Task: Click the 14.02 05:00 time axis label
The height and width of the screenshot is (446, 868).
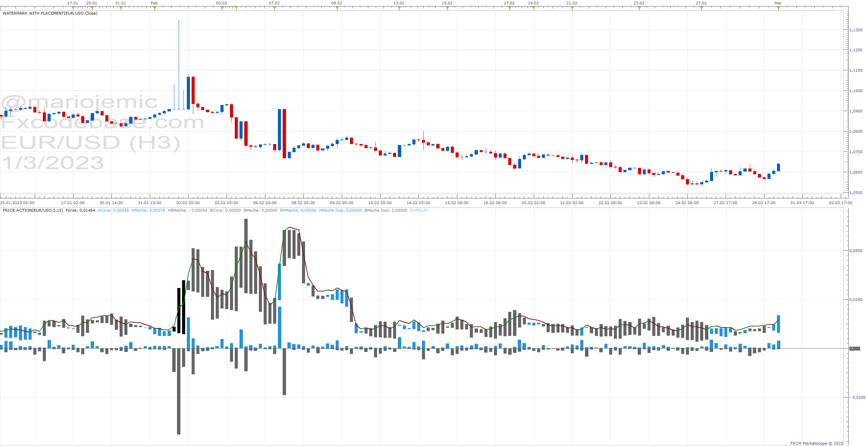Action: coord(418,203)
